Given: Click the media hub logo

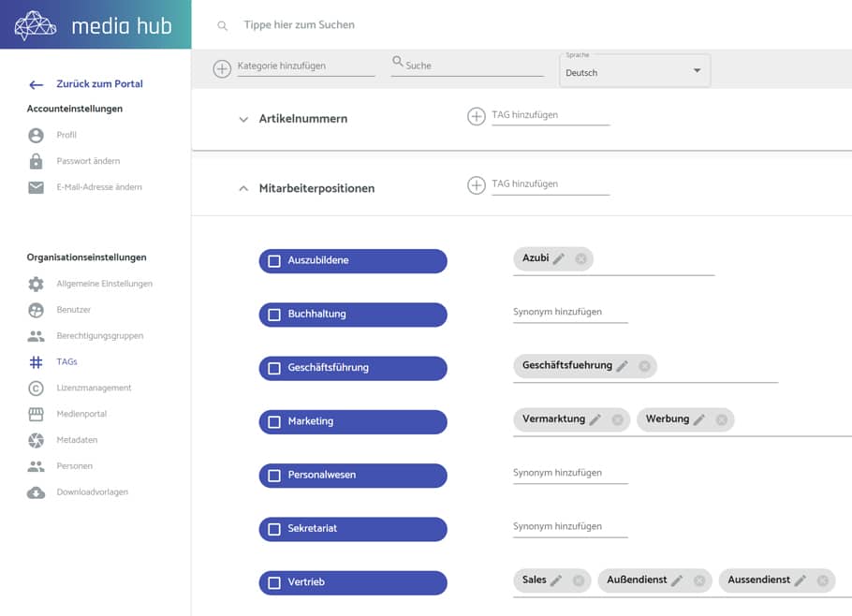Looking at the screenshot, I should (95, 25).
